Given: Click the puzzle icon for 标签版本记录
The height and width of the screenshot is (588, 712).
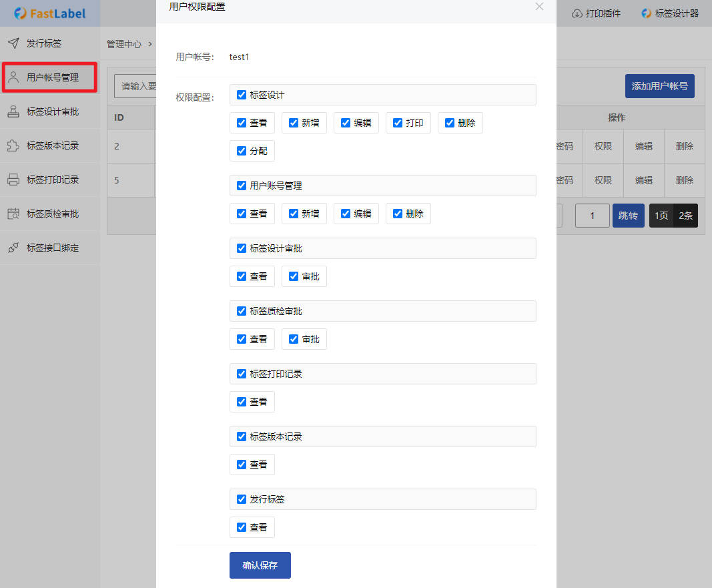Looking at the screenshot, I should (x=13, y=145).
